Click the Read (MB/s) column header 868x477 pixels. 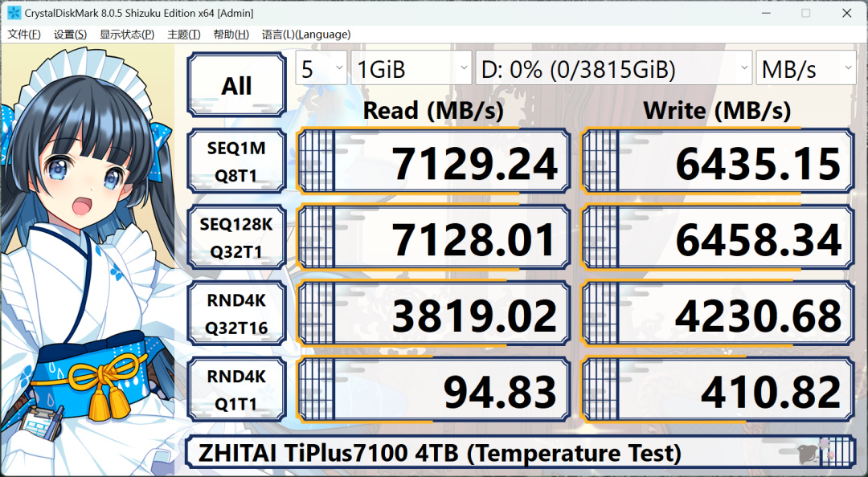(433, 109)
